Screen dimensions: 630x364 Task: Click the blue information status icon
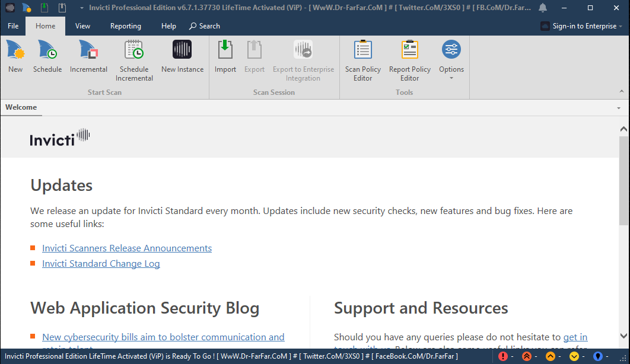597,356
